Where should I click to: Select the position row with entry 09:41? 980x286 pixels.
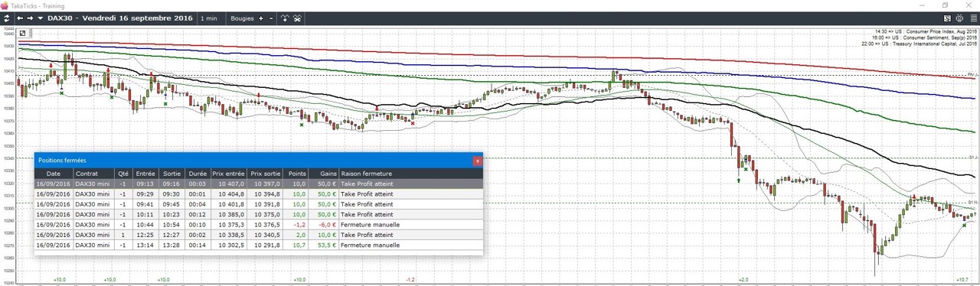coord(259,204)
